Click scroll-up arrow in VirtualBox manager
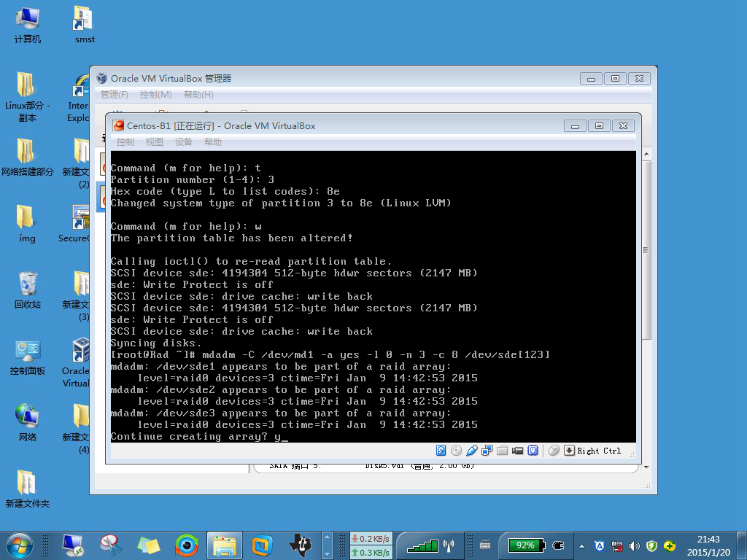This screenshot has height=560, width=747. (646, 155)
